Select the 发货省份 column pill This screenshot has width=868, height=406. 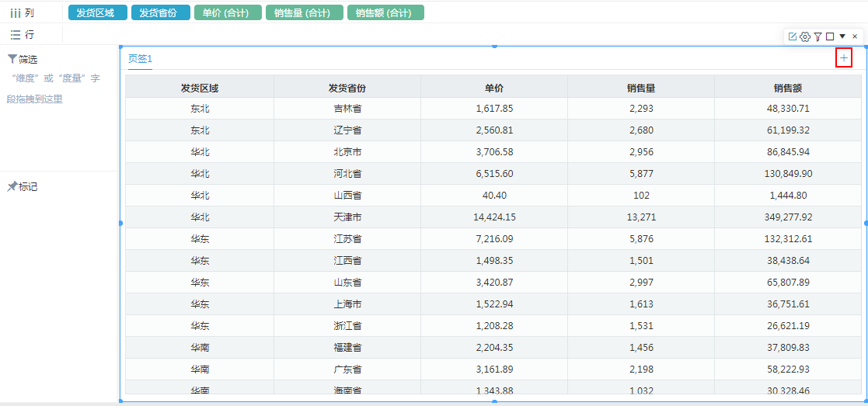pyautogui.click(x=161, y=12)
